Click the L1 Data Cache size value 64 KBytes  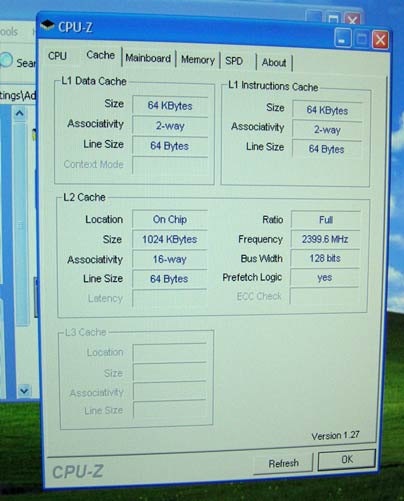click(x=170, y=106)
